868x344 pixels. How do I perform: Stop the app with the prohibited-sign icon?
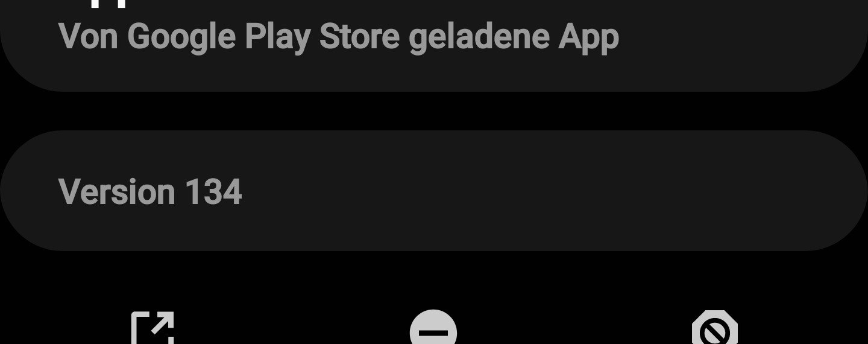(715, 328)
